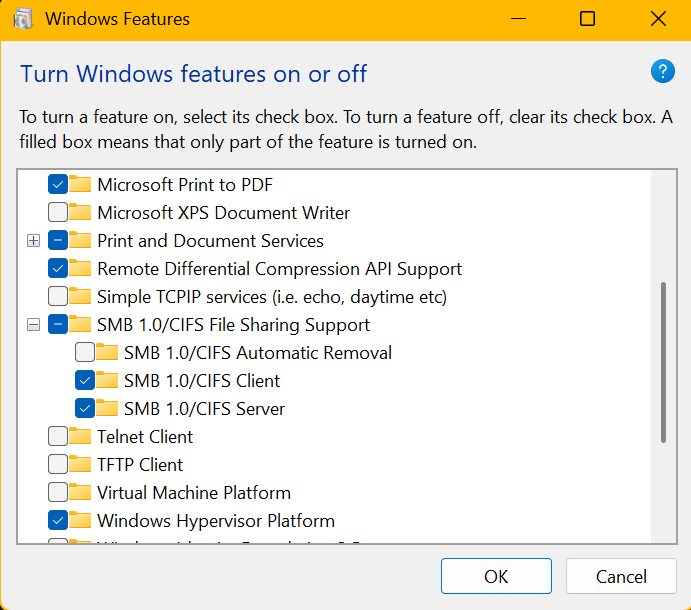691x610 pixels.
Task: Uncheck SMB 1.0/CIFS Server
Action: click(85, 408)
